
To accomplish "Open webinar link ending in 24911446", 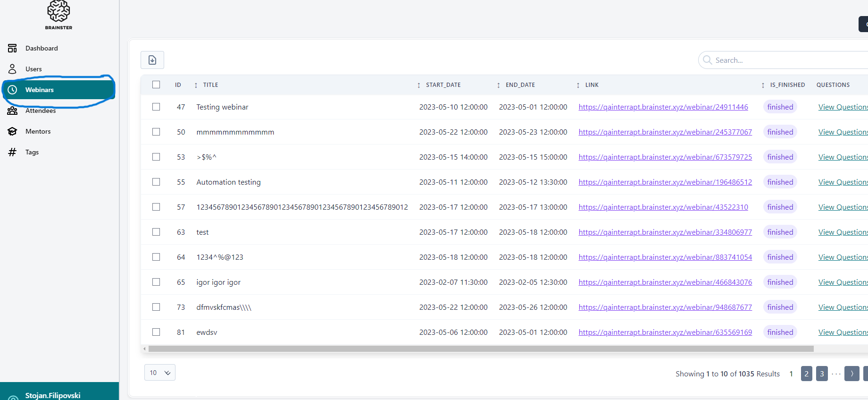I will [663, 107].
